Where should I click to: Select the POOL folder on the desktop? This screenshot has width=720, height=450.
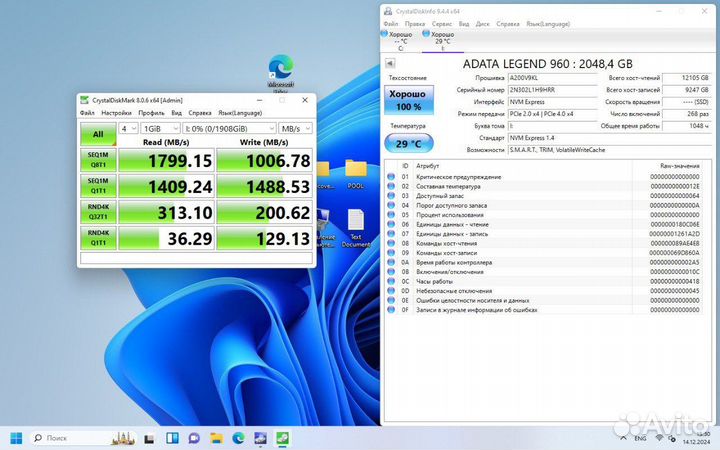tap(356, 174)
